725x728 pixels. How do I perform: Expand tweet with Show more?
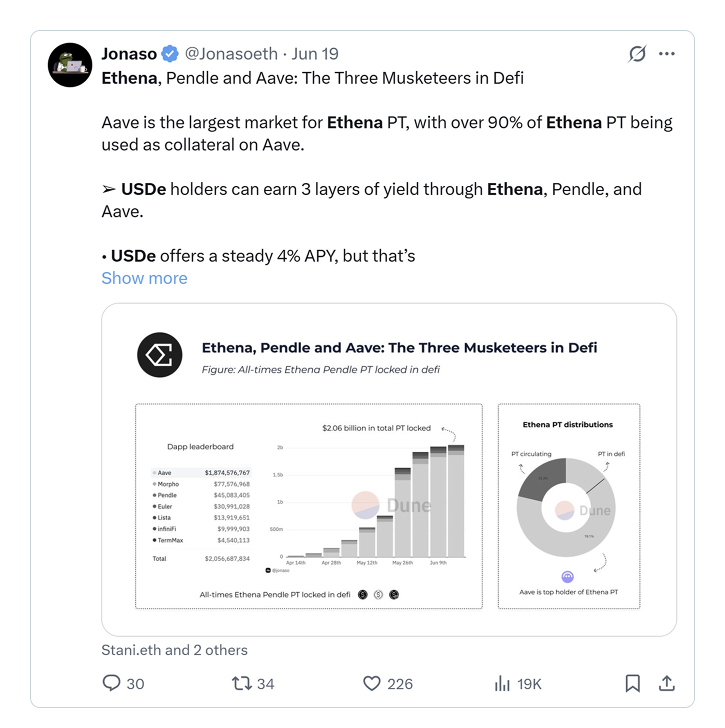[x=144, y=278]
